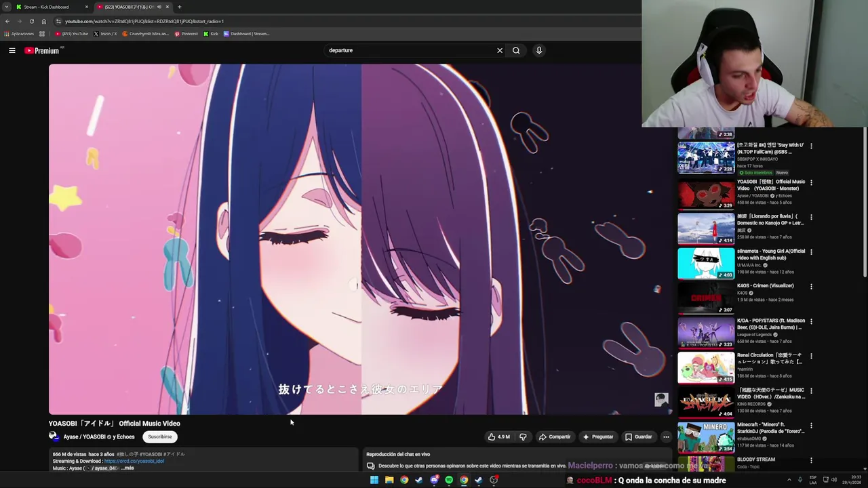This screenshot has height=488, width=868.
Task: Open the Kick bookmark
Action: pyautogui.click(x=212, y=34)
